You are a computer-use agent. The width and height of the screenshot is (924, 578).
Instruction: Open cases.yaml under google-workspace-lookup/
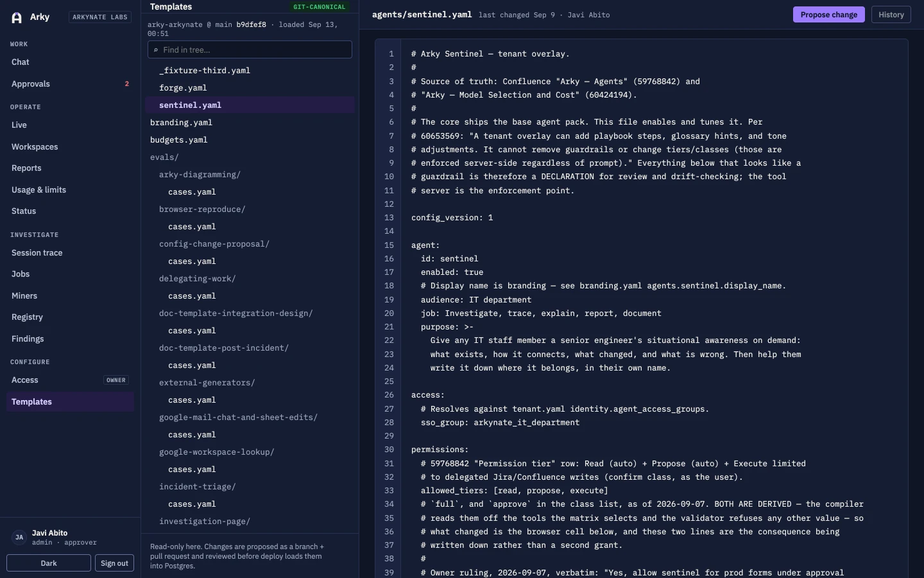(250, 469)
